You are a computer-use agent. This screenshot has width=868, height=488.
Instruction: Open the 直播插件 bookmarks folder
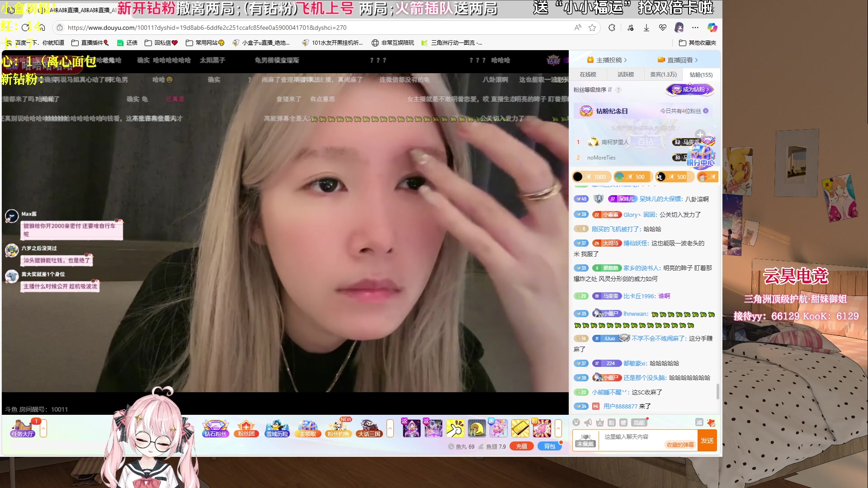point(90,42)
